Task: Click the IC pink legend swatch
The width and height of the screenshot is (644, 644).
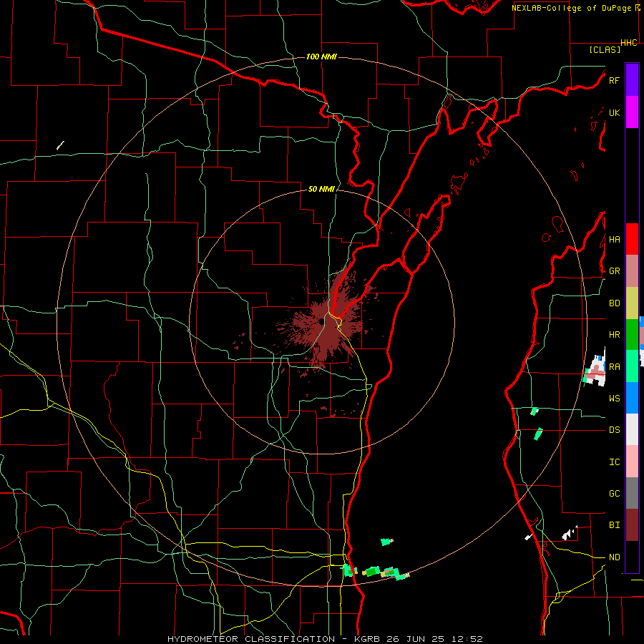Action: tap(632, 462)
